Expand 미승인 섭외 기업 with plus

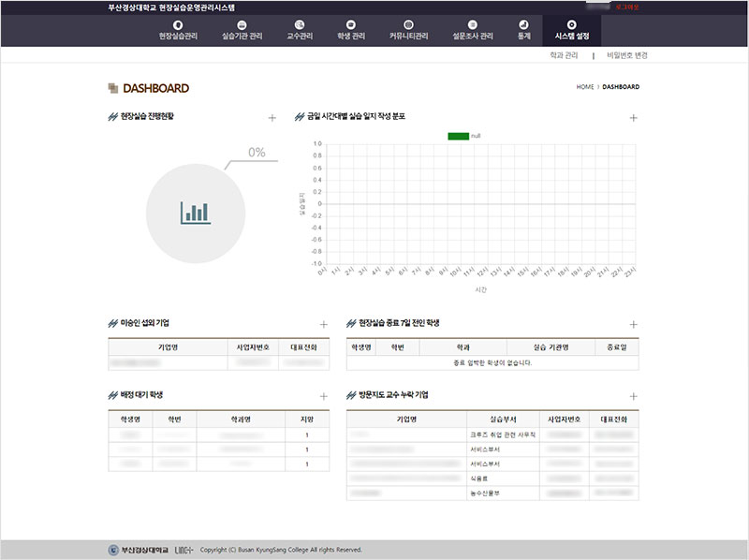(323, 325)
